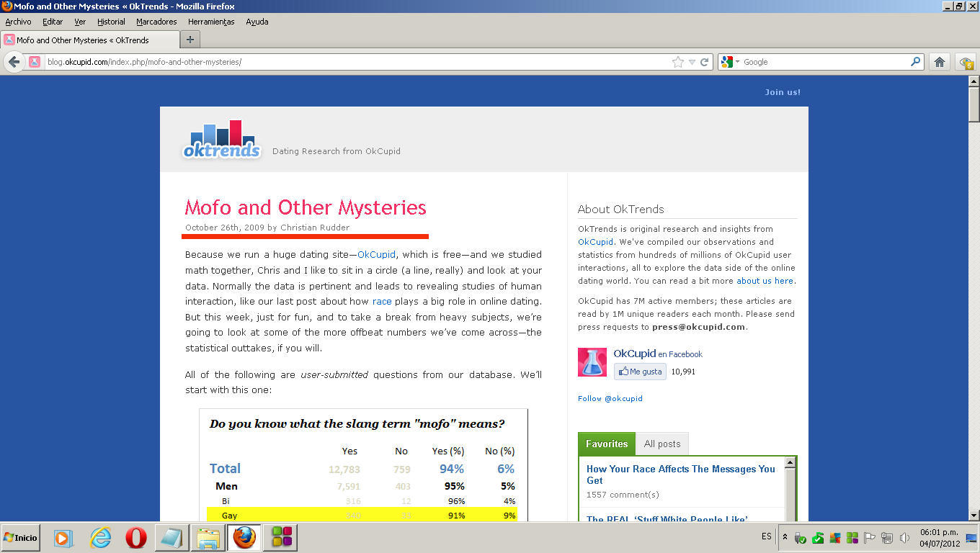This screenshot has height=553, width=980.
Task: Click the ES language indicator
Action: [766, 536]
